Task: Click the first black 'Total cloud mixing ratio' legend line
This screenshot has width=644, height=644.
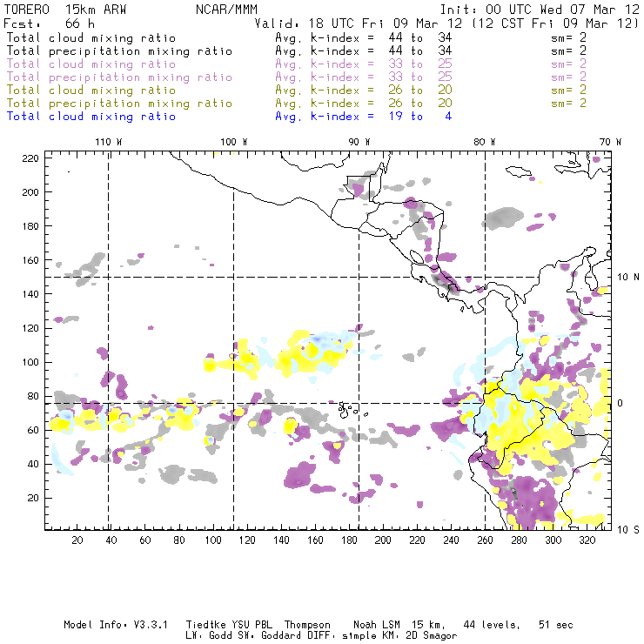Action: click(91, 37)
